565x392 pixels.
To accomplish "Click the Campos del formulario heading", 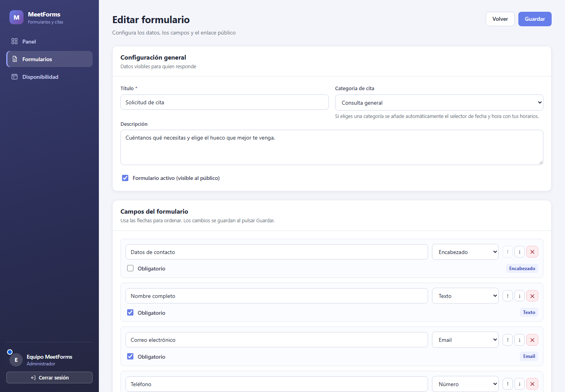I will 154,212.
